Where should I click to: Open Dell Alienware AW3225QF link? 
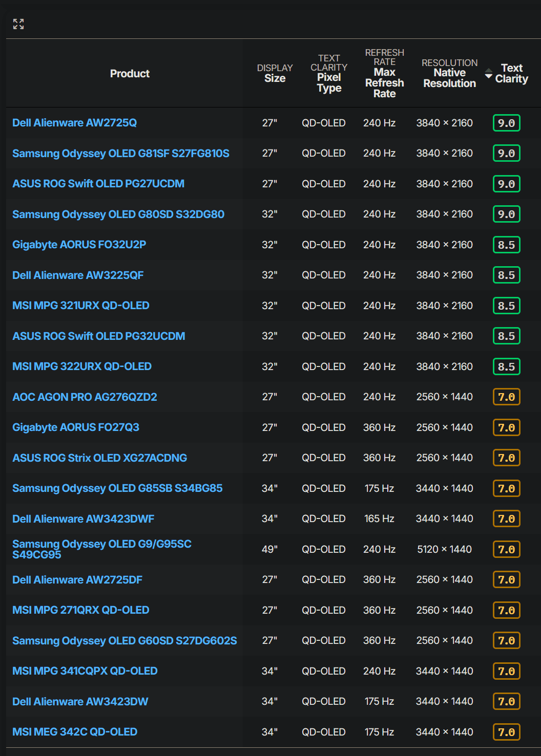(78, 275)
